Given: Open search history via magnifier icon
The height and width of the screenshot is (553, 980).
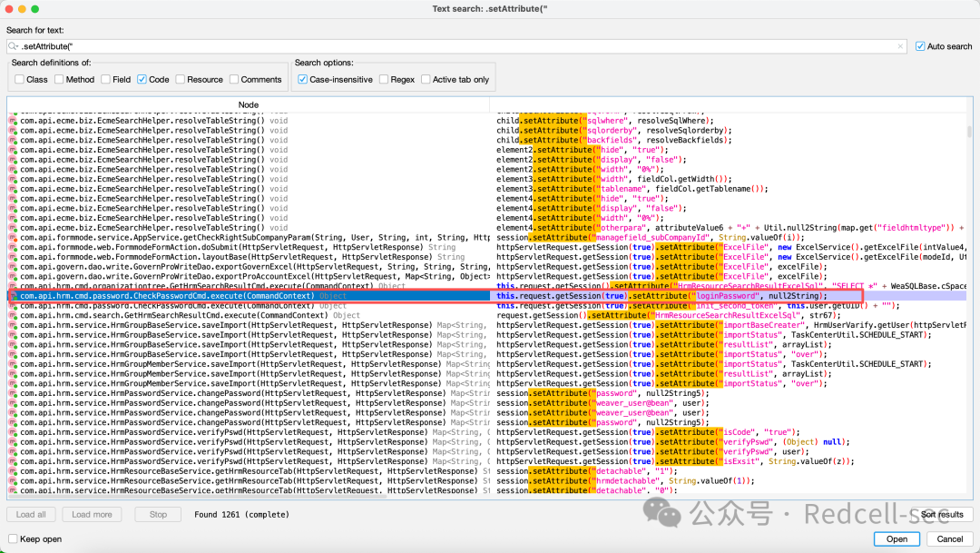Looking at the screenshot, I should pyautogui.click(x=13, y=46).
